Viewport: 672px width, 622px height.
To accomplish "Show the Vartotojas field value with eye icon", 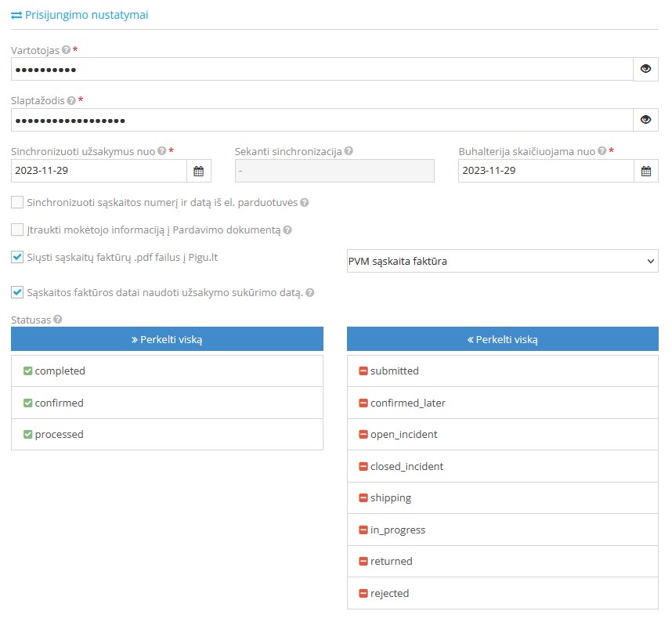I will [645, 69].
